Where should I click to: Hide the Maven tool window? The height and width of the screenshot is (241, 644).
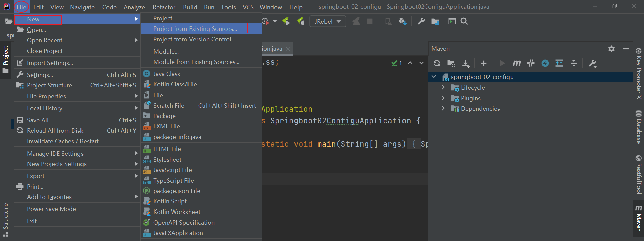coord(626,49)
